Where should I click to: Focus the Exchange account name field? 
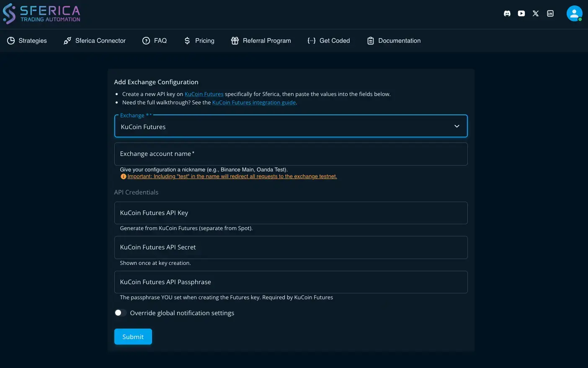[291, 154]
